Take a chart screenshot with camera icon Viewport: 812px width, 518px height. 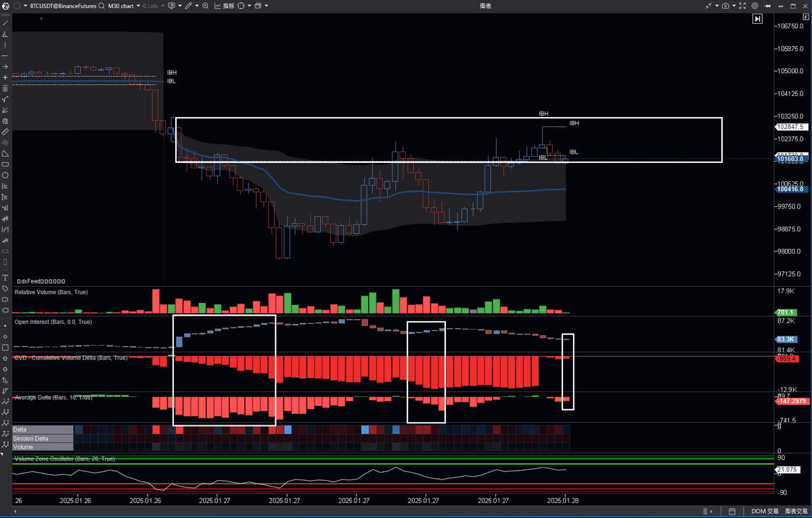click(x=725, y=6)
